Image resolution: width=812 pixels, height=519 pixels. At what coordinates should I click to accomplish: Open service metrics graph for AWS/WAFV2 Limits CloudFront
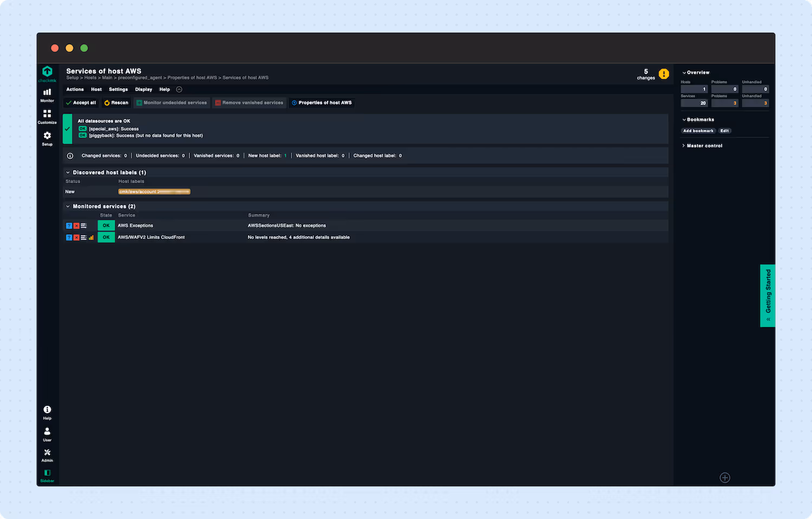(x=91, y=237)
